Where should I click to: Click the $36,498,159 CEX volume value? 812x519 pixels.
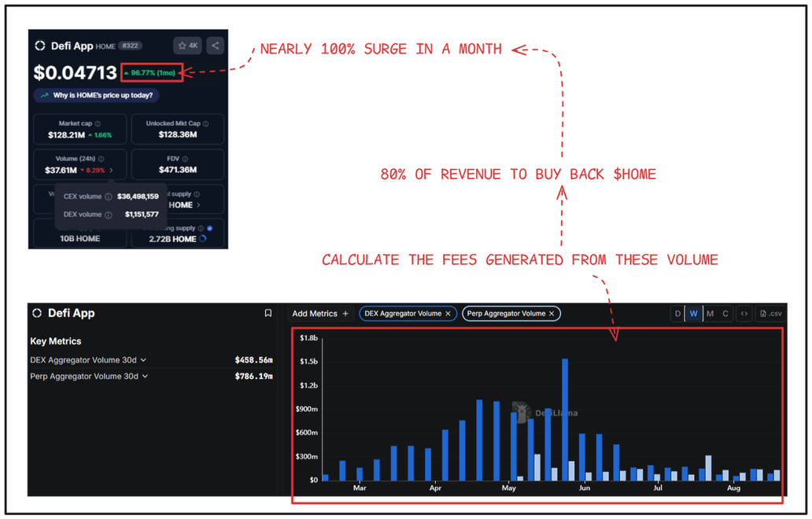(138, 197)
